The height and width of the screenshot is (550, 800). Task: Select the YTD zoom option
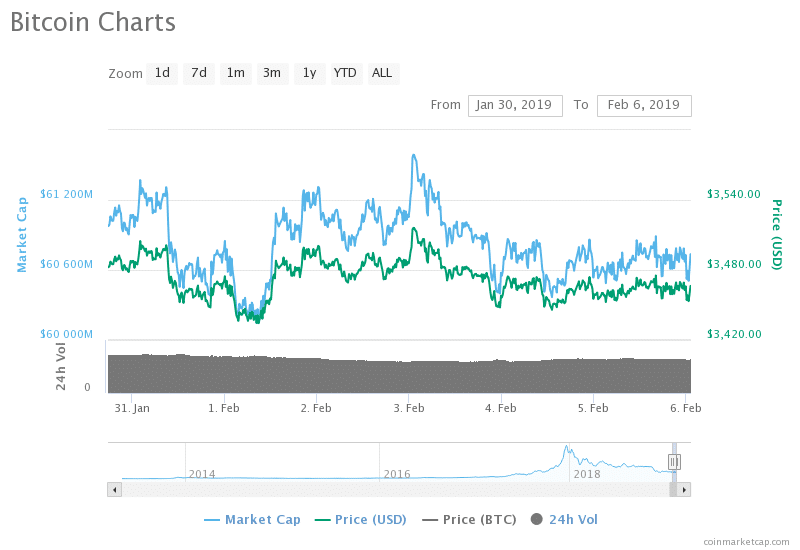(346, 73)
